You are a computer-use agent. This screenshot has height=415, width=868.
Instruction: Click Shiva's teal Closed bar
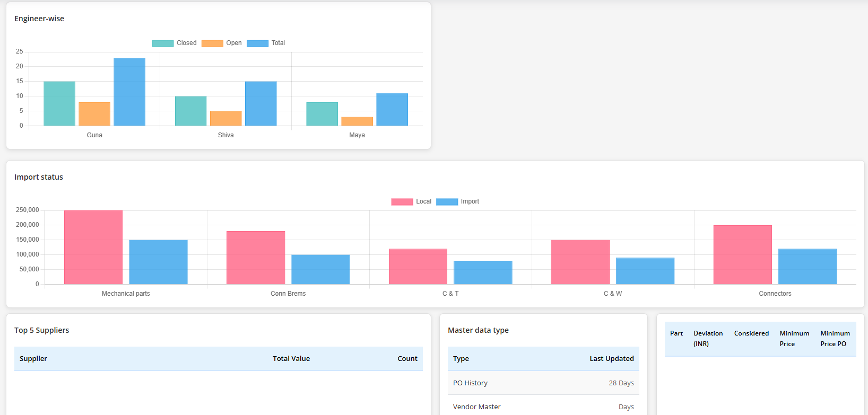pyautogui.click(x=191, y=111)
